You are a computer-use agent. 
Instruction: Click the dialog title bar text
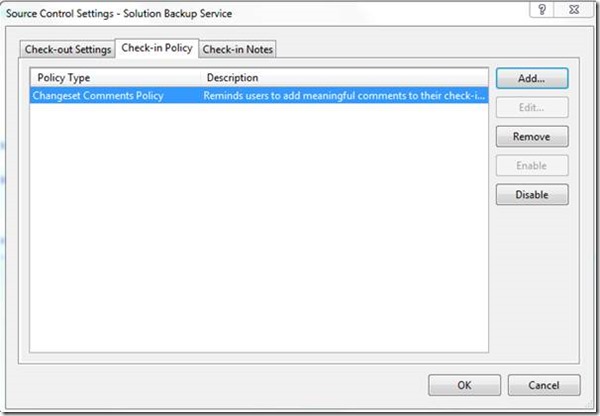point(119,14)
